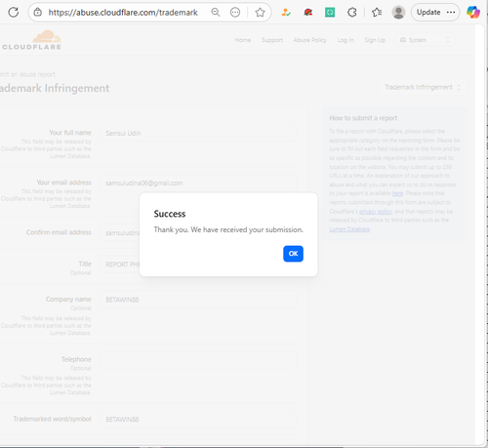Click the zoom magnifier icon in the address bar
Image resolution: width=488 pixels, height=448 pixels.
point(216,13)
